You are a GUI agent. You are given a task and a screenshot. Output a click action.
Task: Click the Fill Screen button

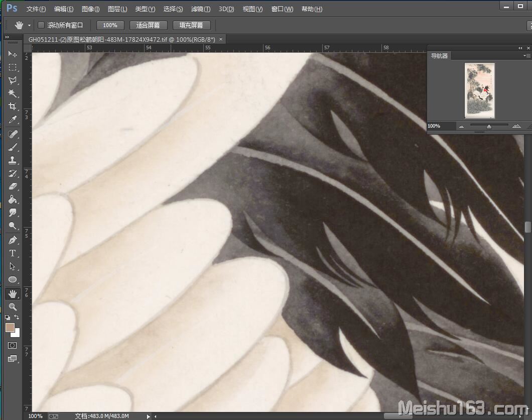pos(191,26)
